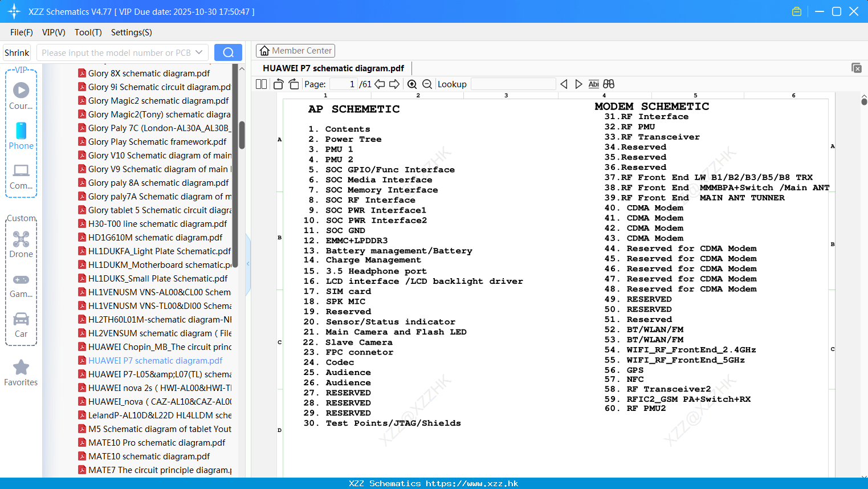
Task: Open H30-T00 line schematic diagram.pdf
Action: 157,223
